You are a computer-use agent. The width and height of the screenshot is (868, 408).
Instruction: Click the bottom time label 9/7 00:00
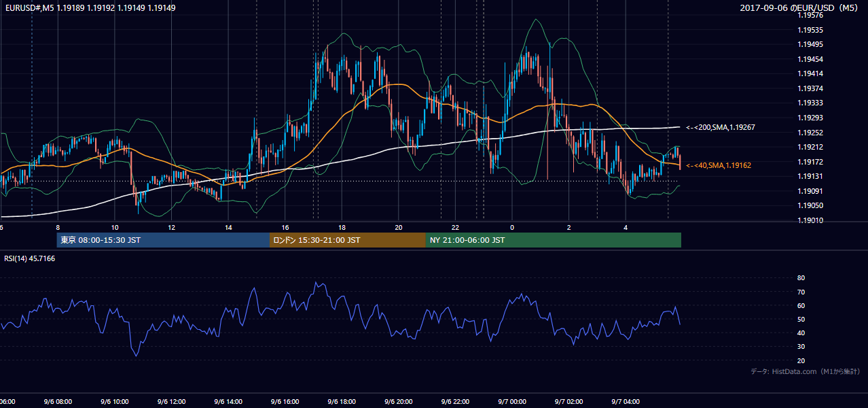(x=512, y=402)
